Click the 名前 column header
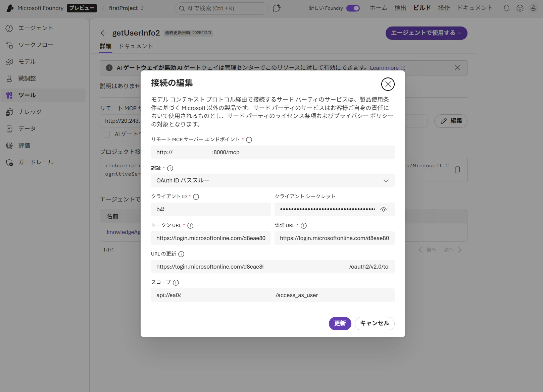The height and width of the screenshot is (392, 543). tap(112, 216)
